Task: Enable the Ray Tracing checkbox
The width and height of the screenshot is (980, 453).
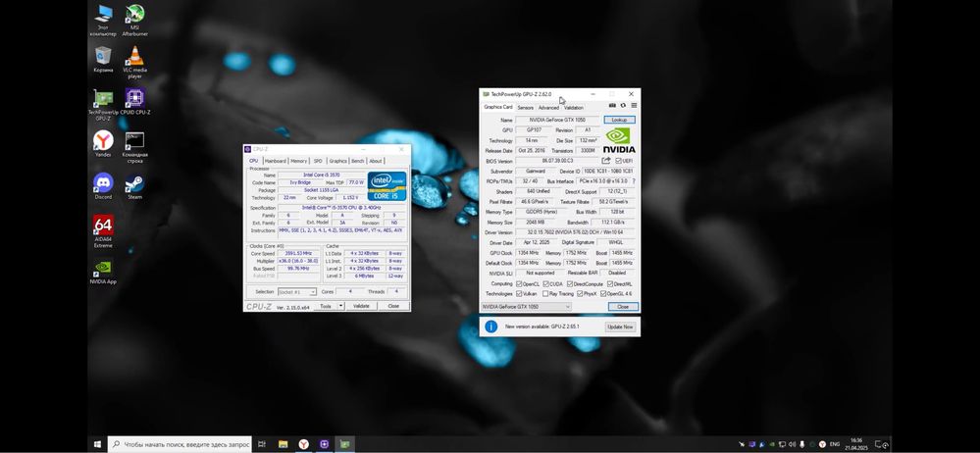Action: tap(545, 294)
